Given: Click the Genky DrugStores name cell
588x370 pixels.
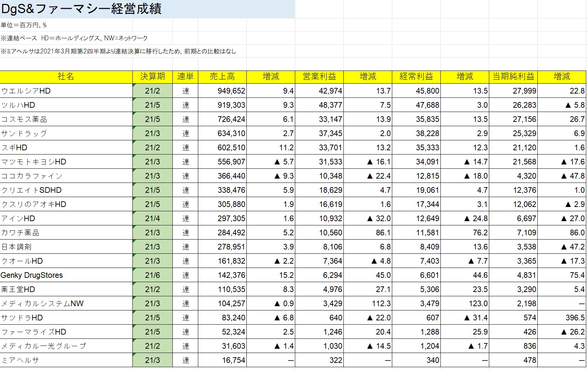Looking at the screenshot, I should [x=66, y=275].
